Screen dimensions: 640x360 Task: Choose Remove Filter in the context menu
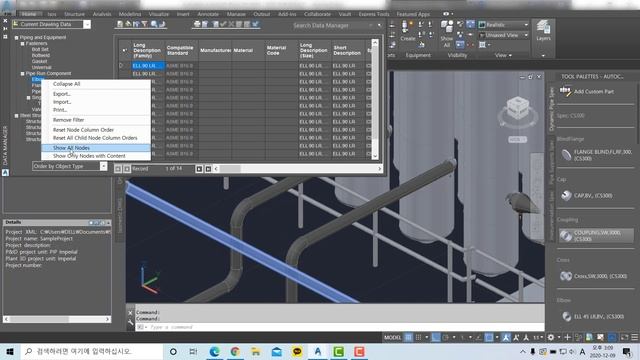pyautogui.click(x=96, y=120)
